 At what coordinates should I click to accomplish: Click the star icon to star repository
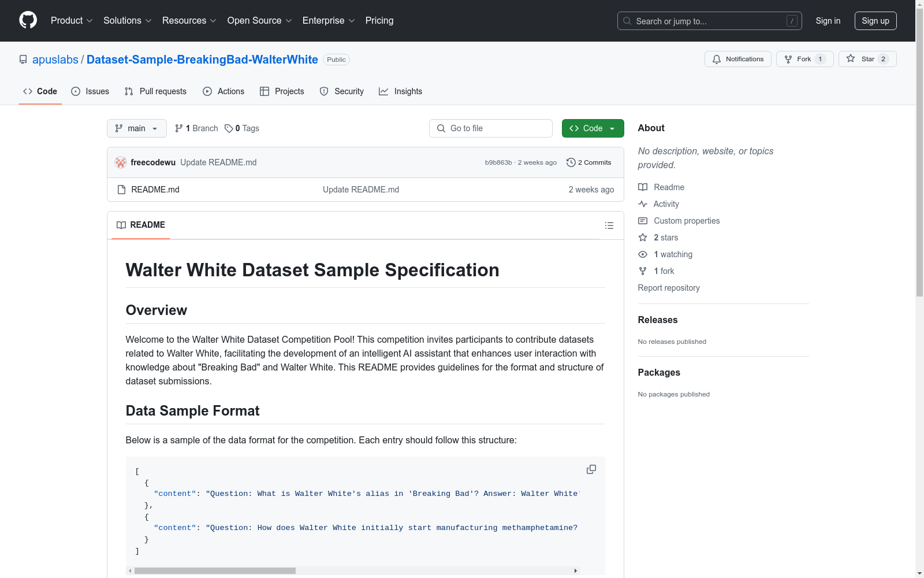coord(851,58)
